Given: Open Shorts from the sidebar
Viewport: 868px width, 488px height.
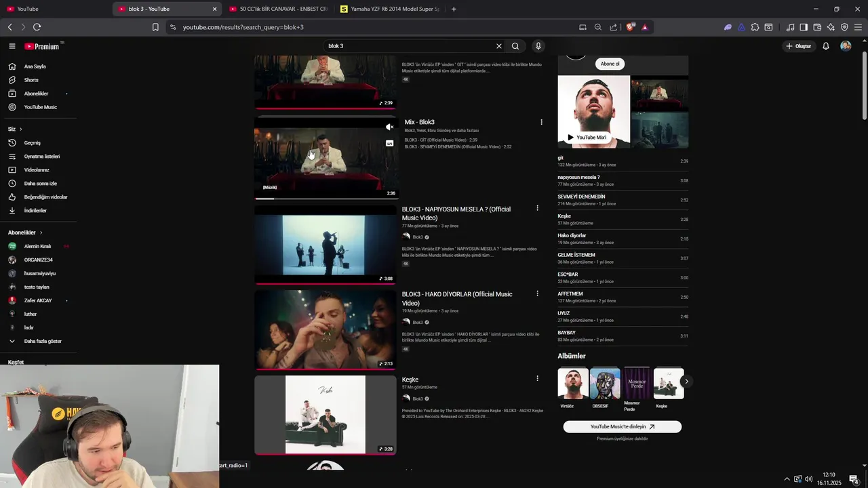Looking at the screenshot, I should (x=31, y=80).
